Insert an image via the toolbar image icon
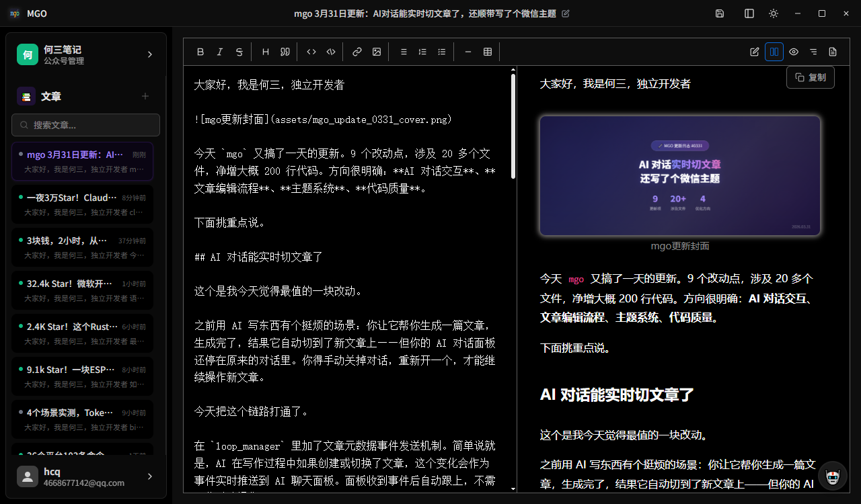 [377, 52]
